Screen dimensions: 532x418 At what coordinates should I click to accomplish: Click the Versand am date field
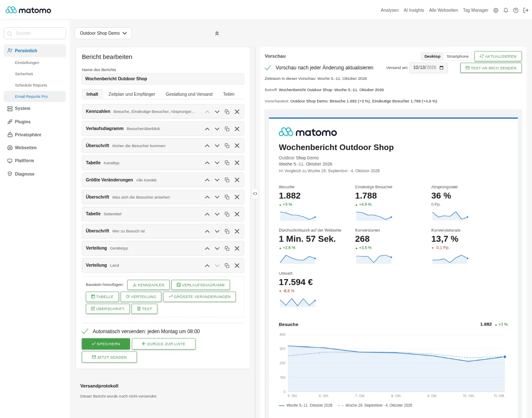coord(428,68)
